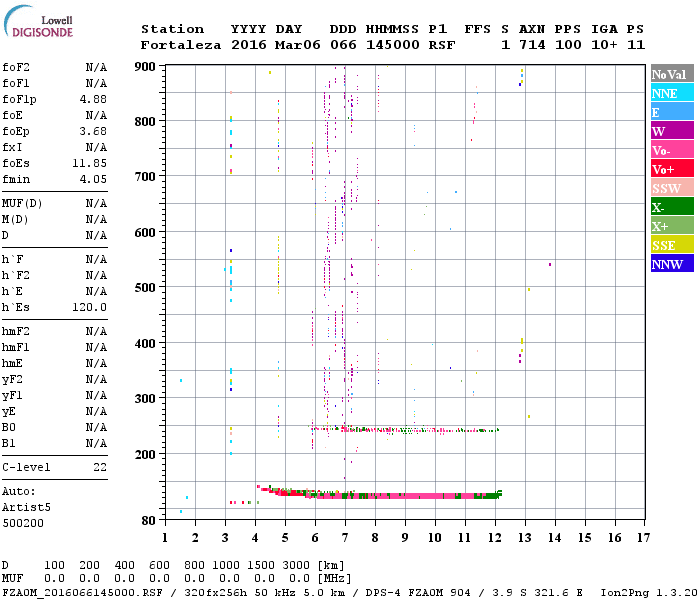Click the FZAOM_2016066145000.RSF file name

83,593
